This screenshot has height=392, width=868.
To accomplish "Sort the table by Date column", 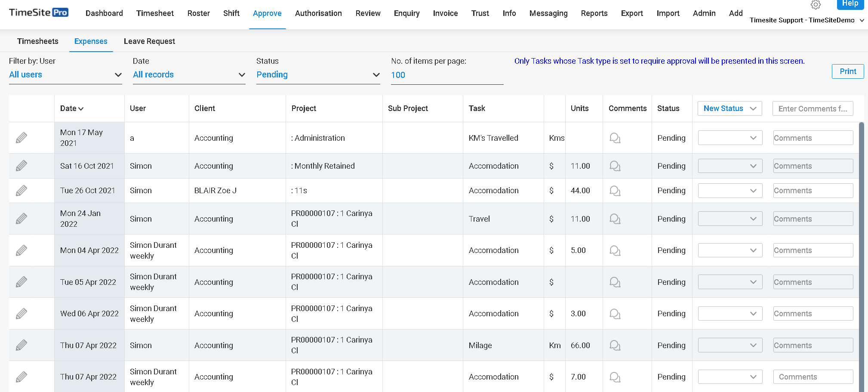I will coord(72,108).
